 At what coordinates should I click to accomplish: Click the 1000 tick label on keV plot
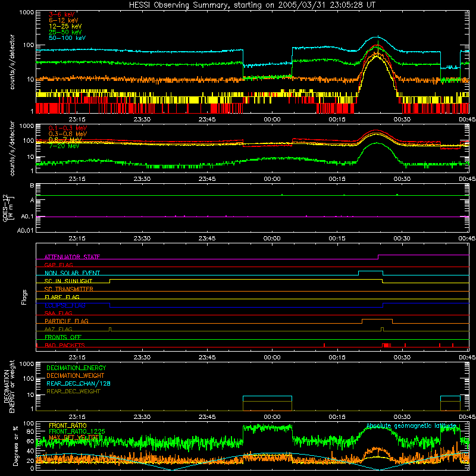click(x=27, y=12)
